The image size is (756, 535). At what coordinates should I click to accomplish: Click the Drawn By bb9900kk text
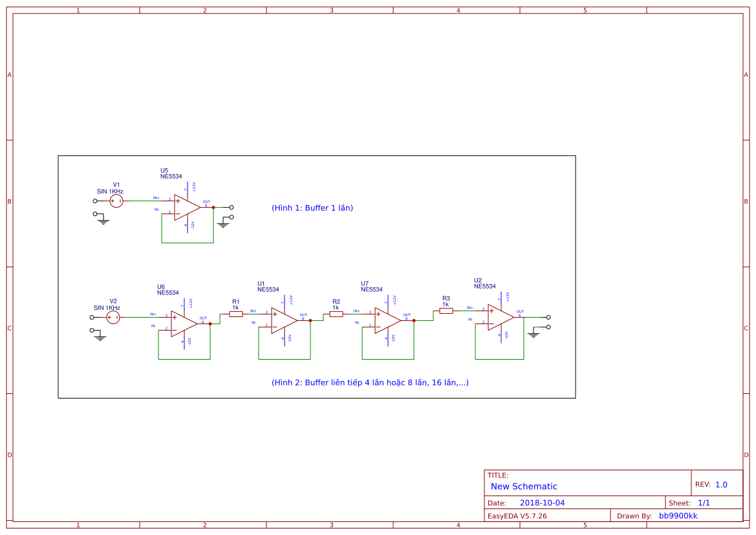(x=679, y=516)
